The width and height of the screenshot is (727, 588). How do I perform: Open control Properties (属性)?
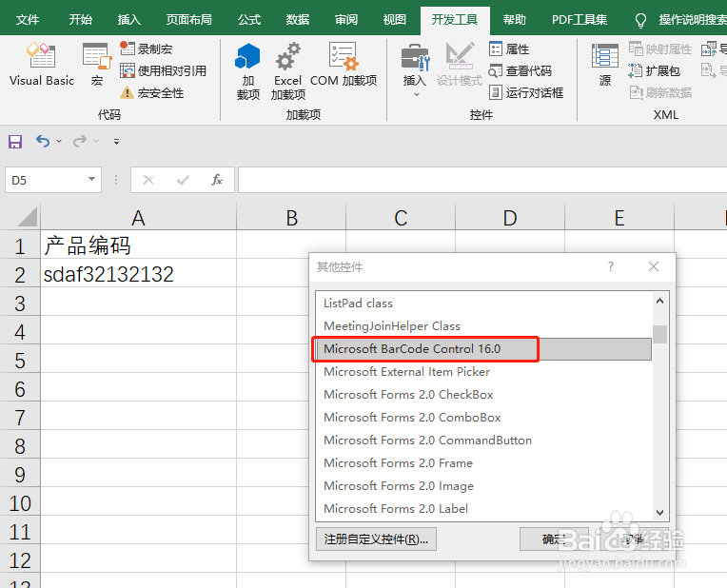509,49
